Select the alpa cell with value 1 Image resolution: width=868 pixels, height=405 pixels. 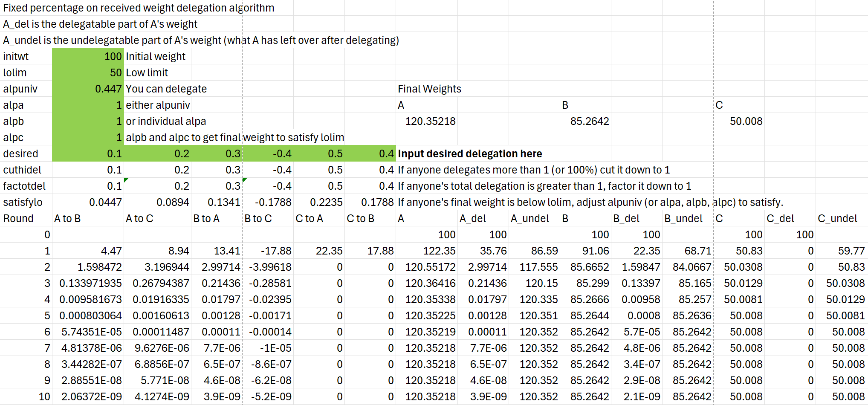(x=88, y=105)
